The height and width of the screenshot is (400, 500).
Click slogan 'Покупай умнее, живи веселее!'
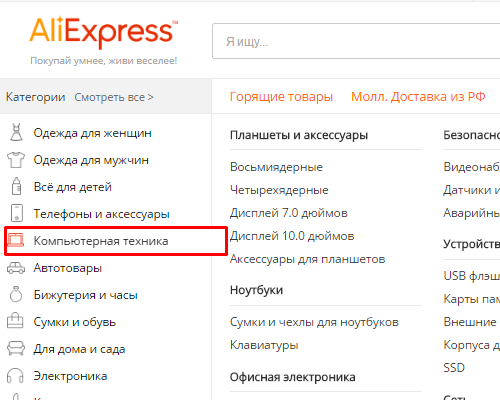(104, 61)
